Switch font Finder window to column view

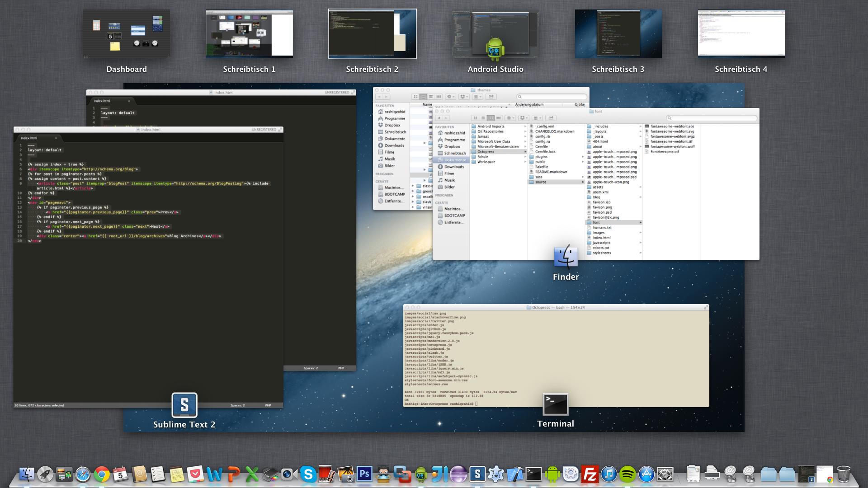click(491, 118)
